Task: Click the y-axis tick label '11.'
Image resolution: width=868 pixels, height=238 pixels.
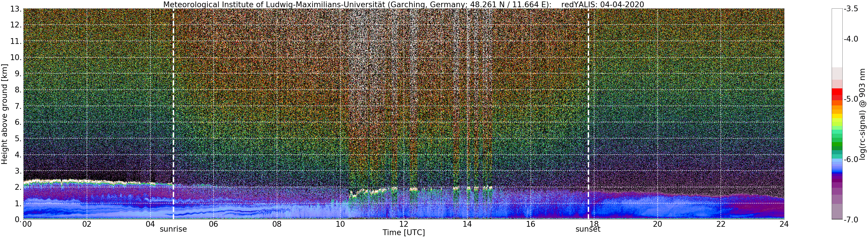Action: pyautogui.click(x=16, y=41)
